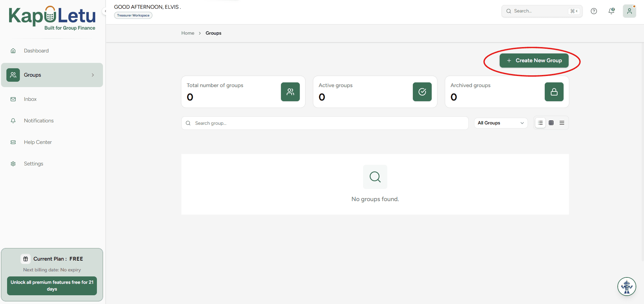Click the 'No groups found.' text
644x304 pixels.
point(375,199)
